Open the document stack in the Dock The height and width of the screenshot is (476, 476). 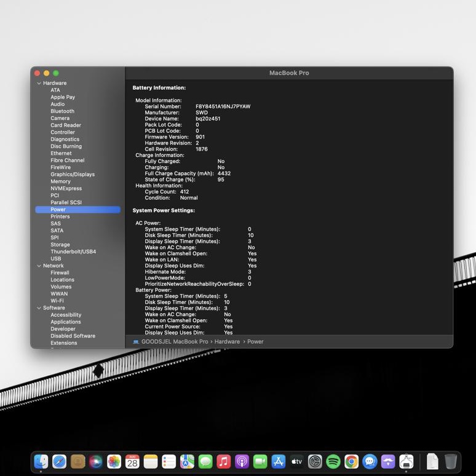click(x=432, y=461)
